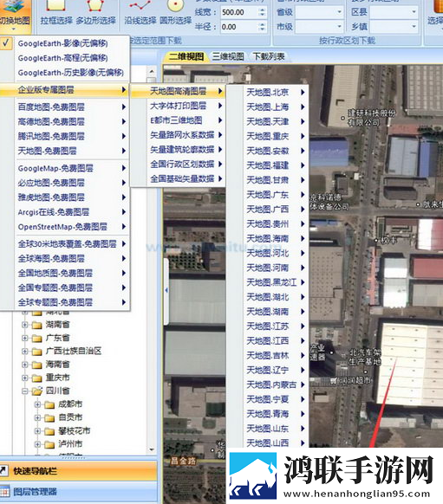Expand the 海南省 tree node
The image size is (443, 504).
point(25,365)
